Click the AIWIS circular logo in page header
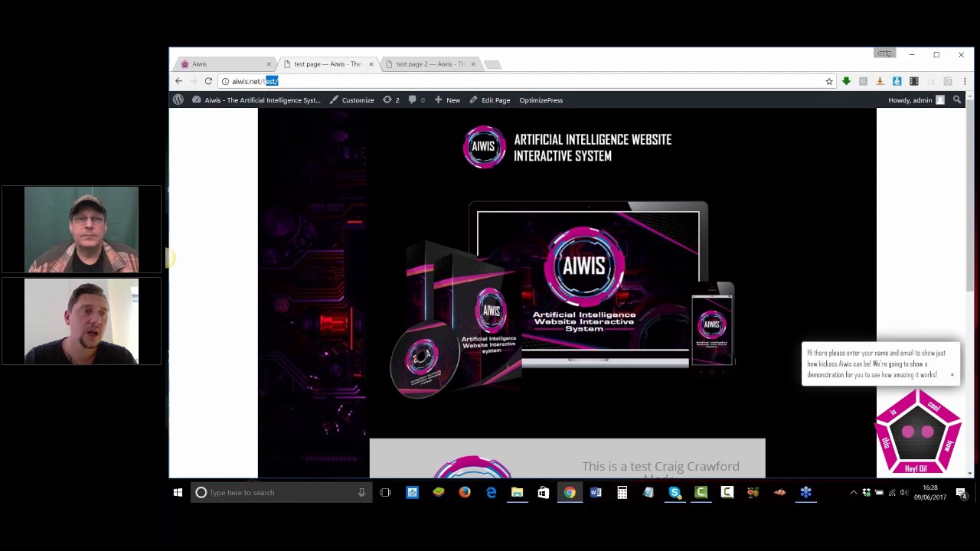Screen dimensions: 980x551 click(484, 147)
